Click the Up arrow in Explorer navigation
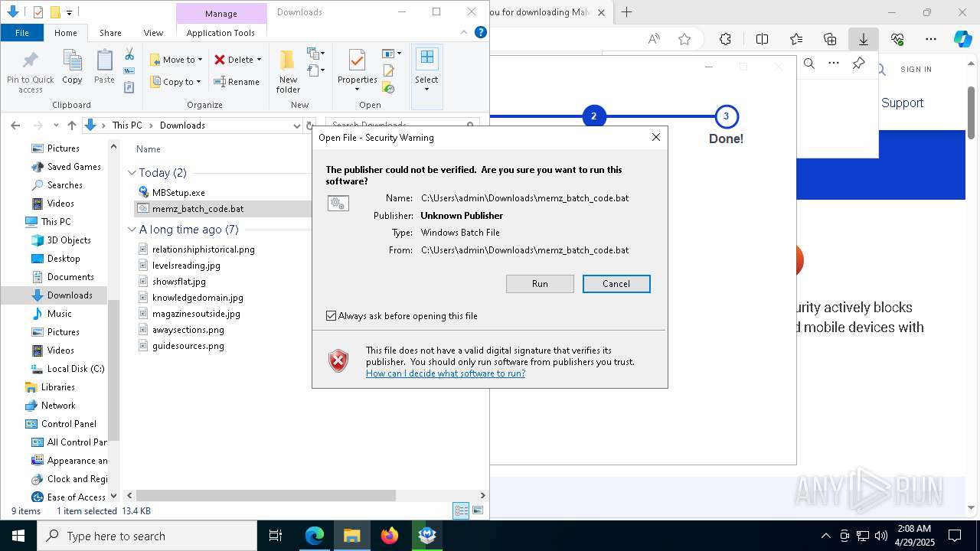 tap(71, 125)
